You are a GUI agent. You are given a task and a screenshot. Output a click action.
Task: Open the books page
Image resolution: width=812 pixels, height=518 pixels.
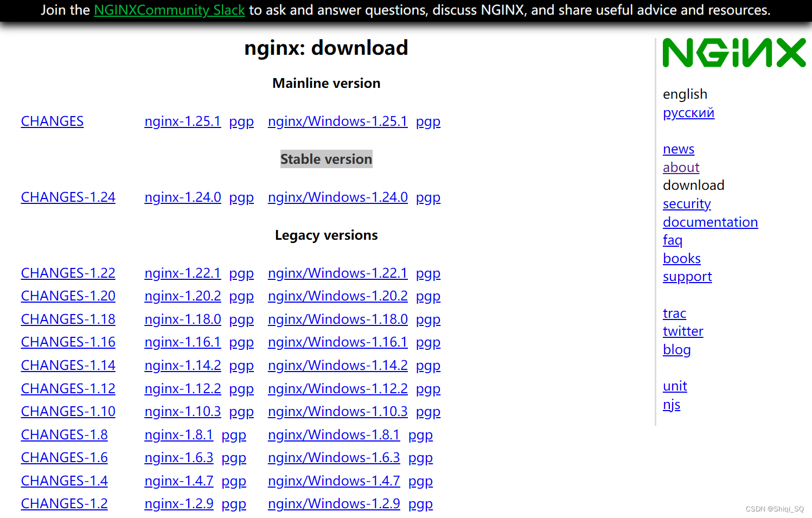682,258
